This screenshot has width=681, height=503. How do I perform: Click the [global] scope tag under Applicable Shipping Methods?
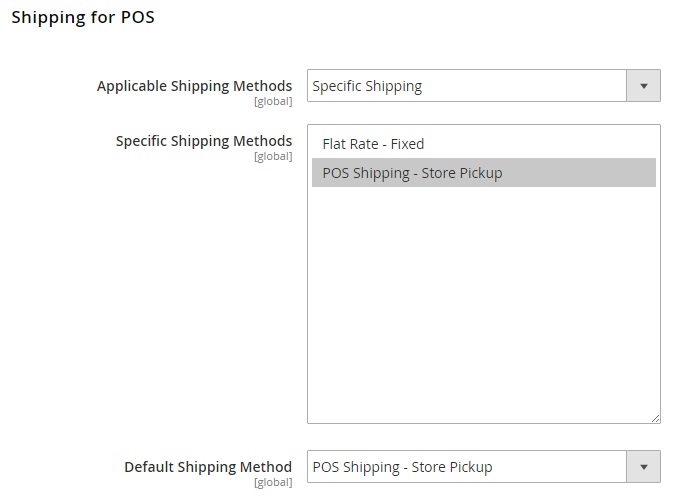click(x=272, y=102)
